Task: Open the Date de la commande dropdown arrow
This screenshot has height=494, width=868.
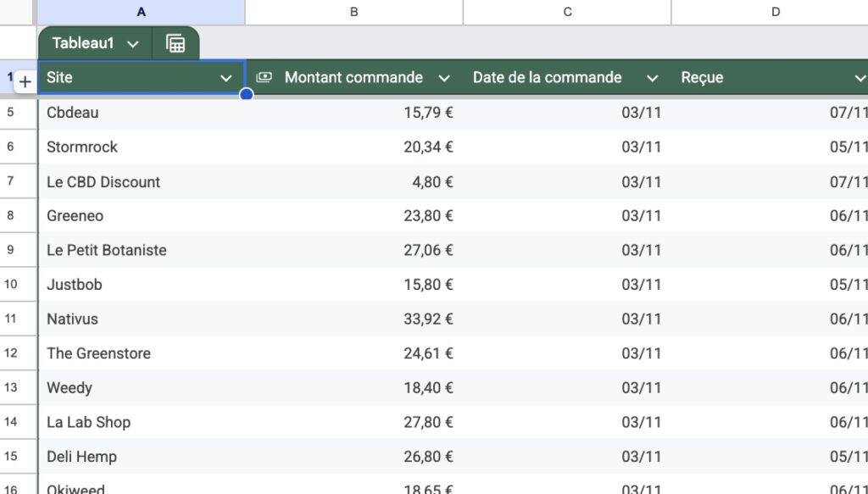Action: click(652, 78)
